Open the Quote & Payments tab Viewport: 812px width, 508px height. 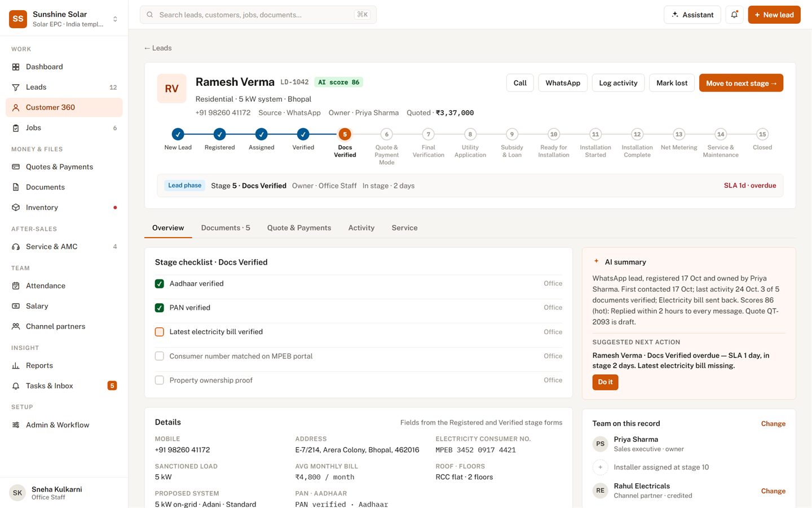click(299, 228)
